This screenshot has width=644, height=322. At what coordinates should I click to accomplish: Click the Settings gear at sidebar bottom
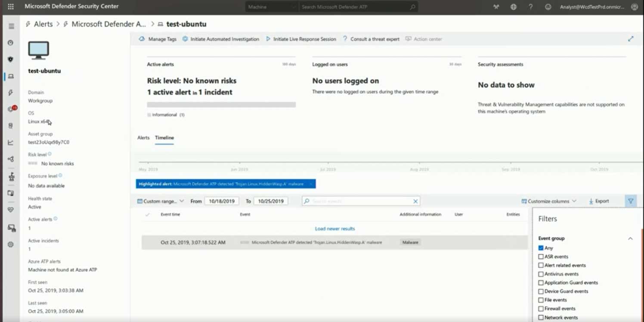coord(11,245)
